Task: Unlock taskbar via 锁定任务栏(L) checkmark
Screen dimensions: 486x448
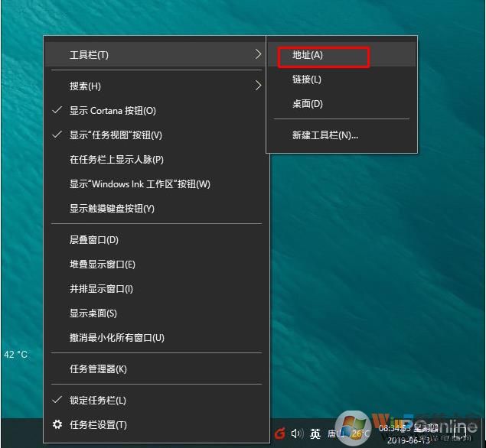Action: point(57,400)
